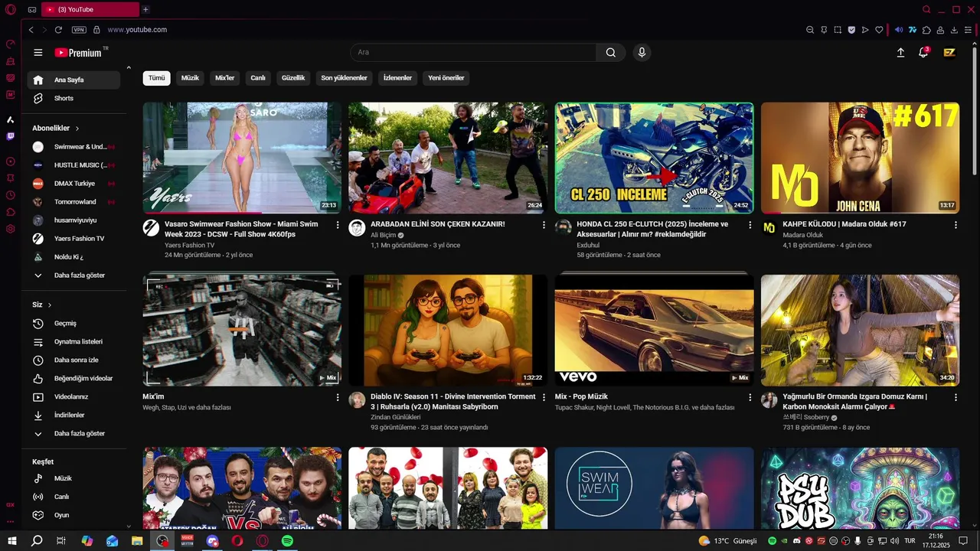Viewport: 980px width, 551px height.
Task: Select the Yeni öneriler filter chip
Action: coord(446,78)
